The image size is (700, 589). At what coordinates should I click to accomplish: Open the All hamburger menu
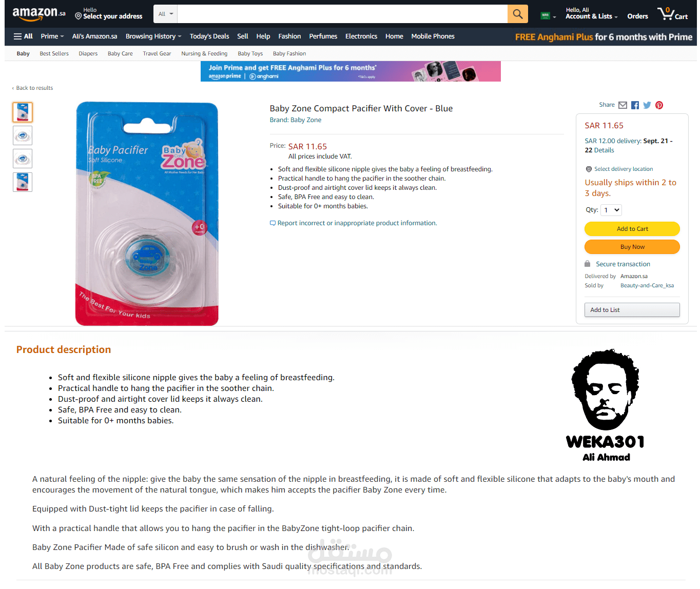pos(23,36)
